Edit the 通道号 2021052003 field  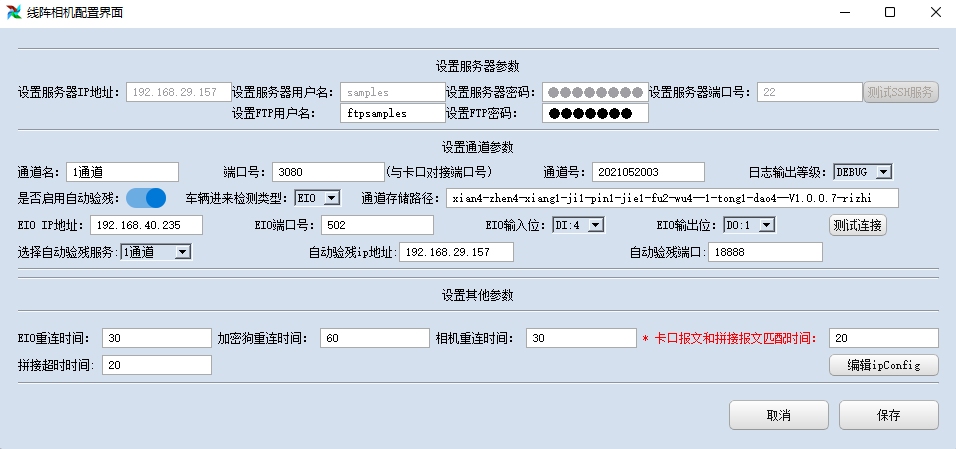(x=648, y=172)
